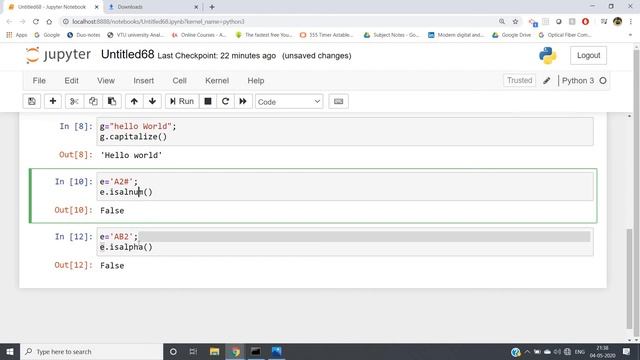Click the Python 3 kernel idle circle
This screenshot has height=360, width=640.
603,81
